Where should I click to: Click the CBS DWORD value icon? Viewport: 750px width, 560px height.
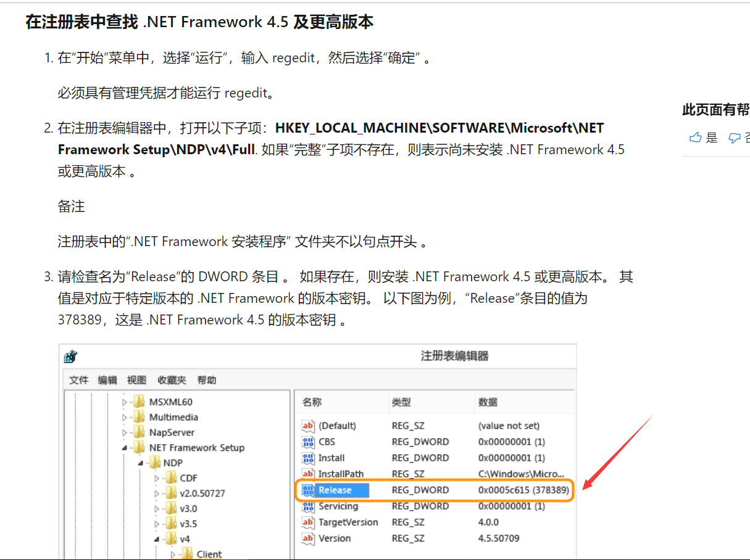point(308,442)
